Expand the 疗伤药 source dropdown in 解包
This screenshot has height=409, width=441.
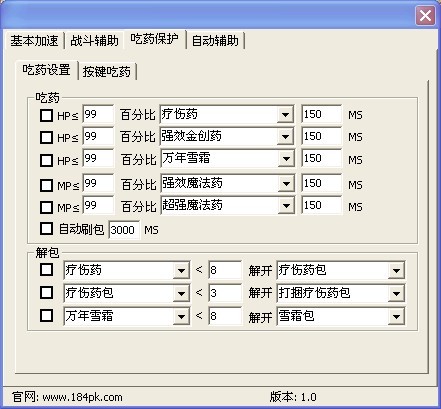(181, 270)
